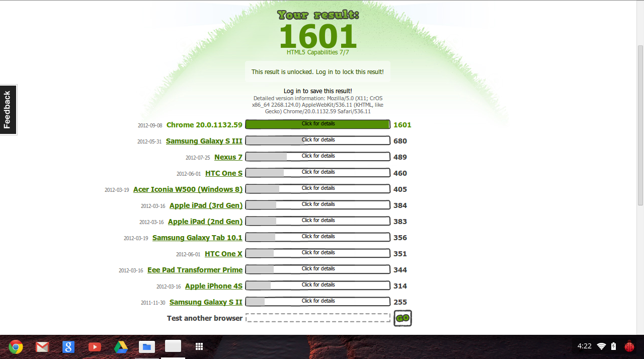Open the Files app icon
This screenshot has width=644, height=359.
(x=147, y=346)
